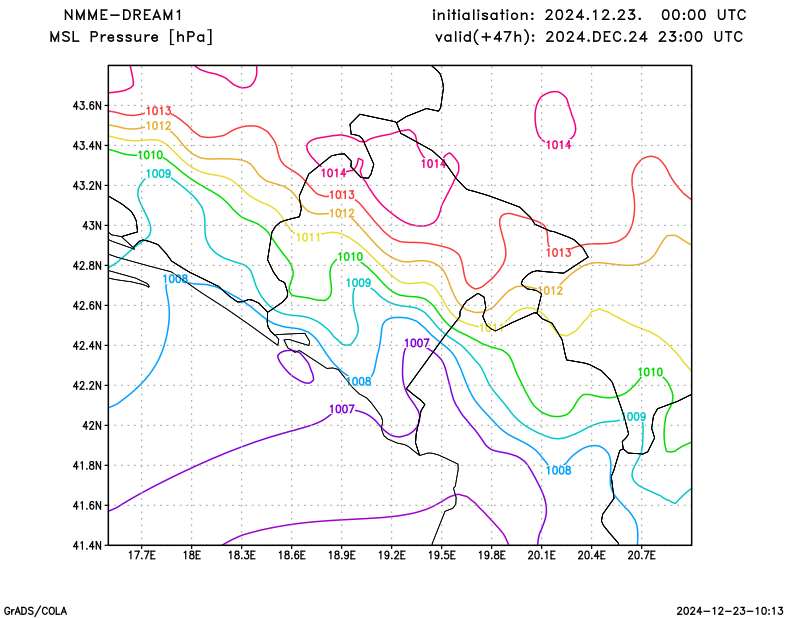
Task: Click the red 1013 label nearest the 43.6N tick
Action: click(159, 111)
